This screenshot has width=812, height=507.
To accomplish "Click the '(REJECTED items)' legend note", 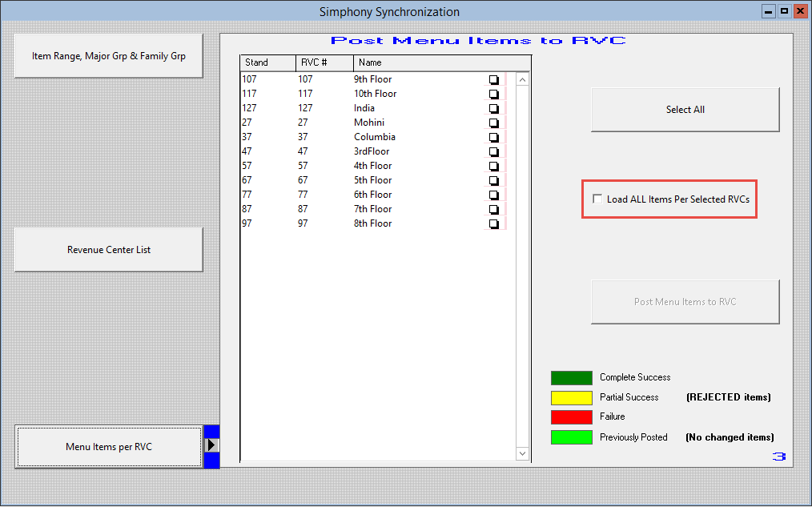I will click(728, 397).
